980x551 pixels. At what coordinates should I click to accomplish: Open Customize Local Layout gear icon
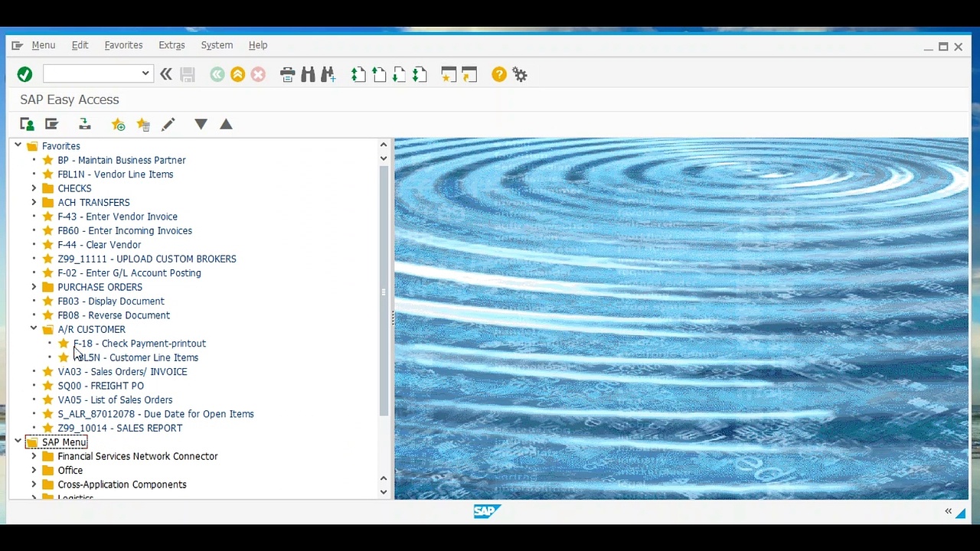(x=520, y=74)
